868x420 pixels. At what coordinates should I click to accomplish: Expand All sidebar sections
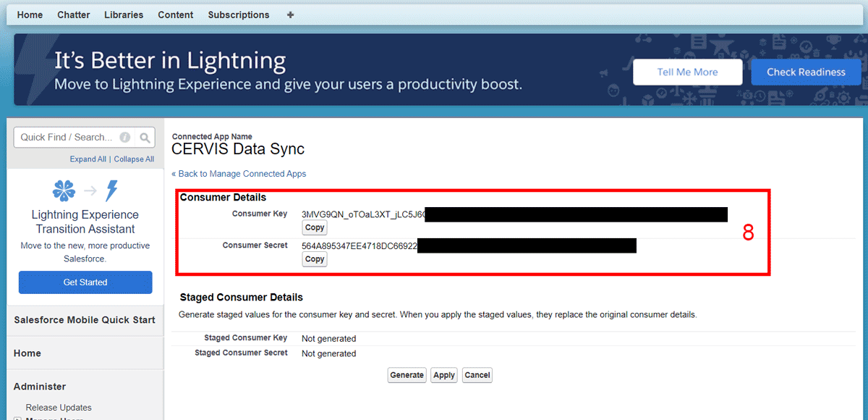88,159
